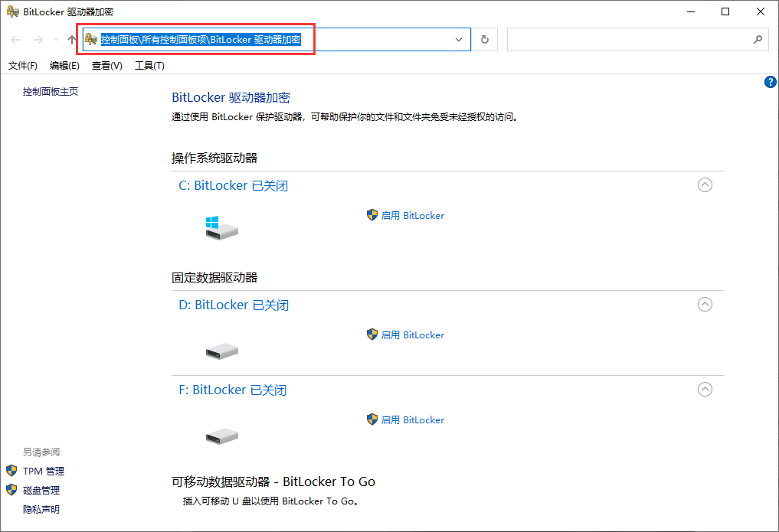Enable BitLocker for F: drive
The image size is (779, 532).
point(412,419)
